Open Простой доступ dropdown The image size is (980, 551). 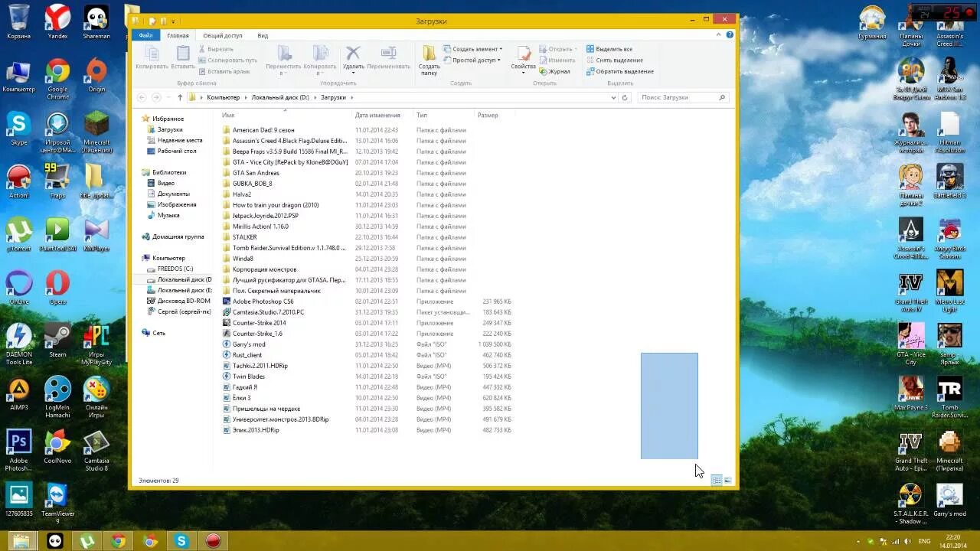tap(471, 60)
